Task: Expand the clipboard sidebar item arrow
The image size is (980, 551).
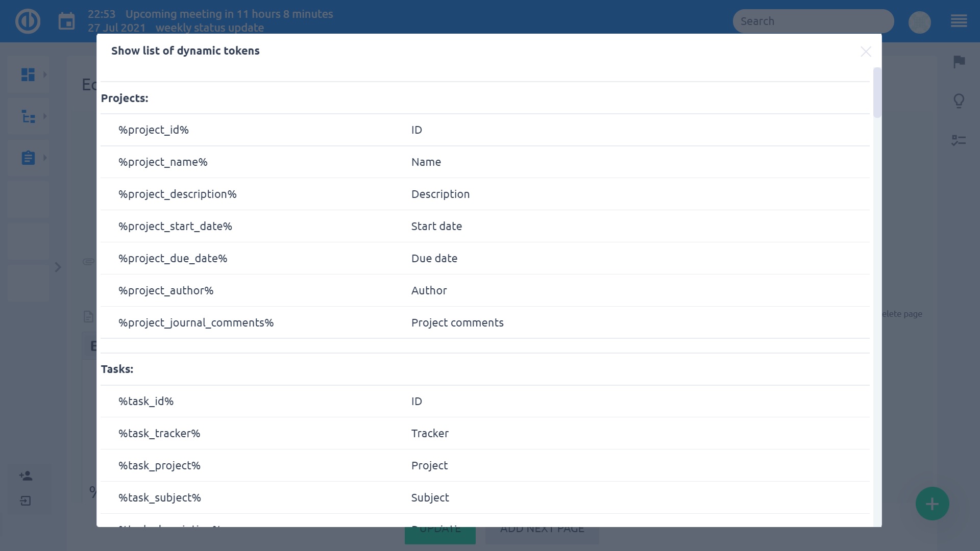Action: pos(45,158)
